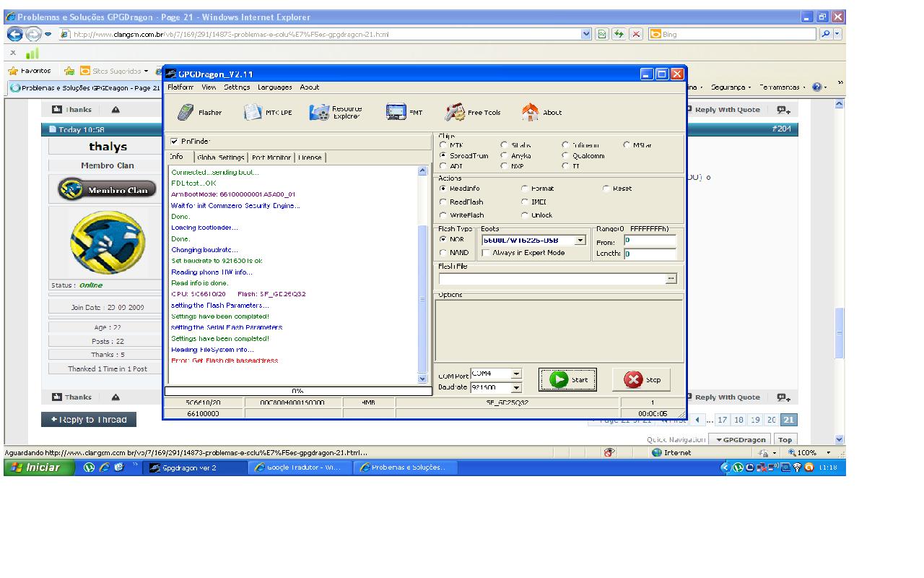Select the SpreadTrum chip option
The height and width of the screenshot is (578, 924).
tap(443, 155)
